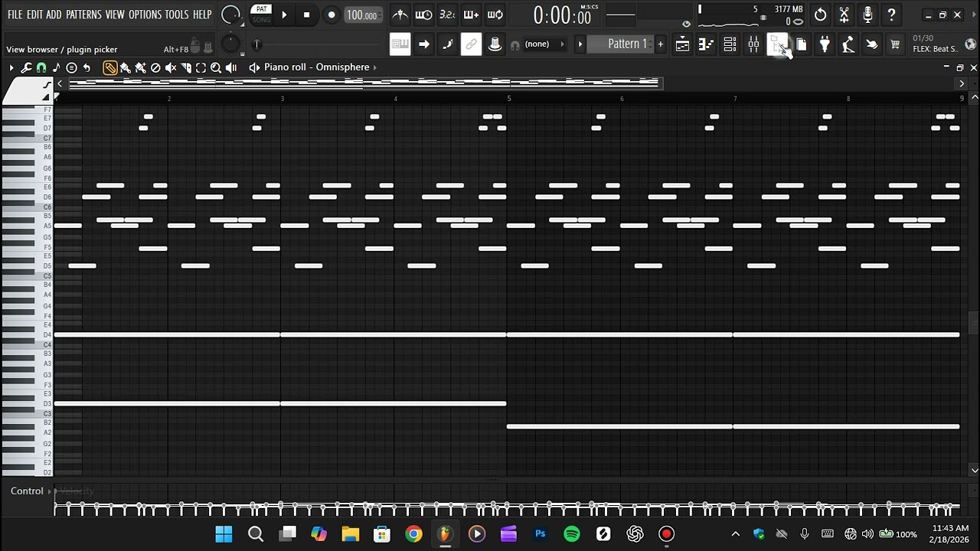Select the Delete tool in piano roll toolbar

pyautogui.click(x=155, y=67)
